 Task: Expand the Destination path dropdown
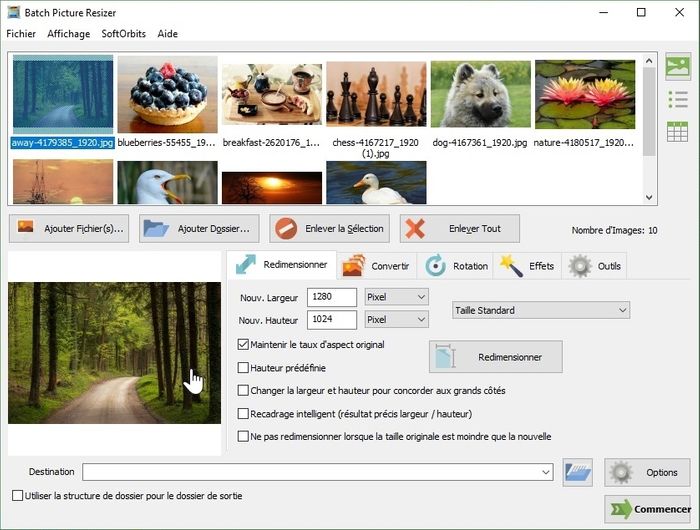pos(545,472)
